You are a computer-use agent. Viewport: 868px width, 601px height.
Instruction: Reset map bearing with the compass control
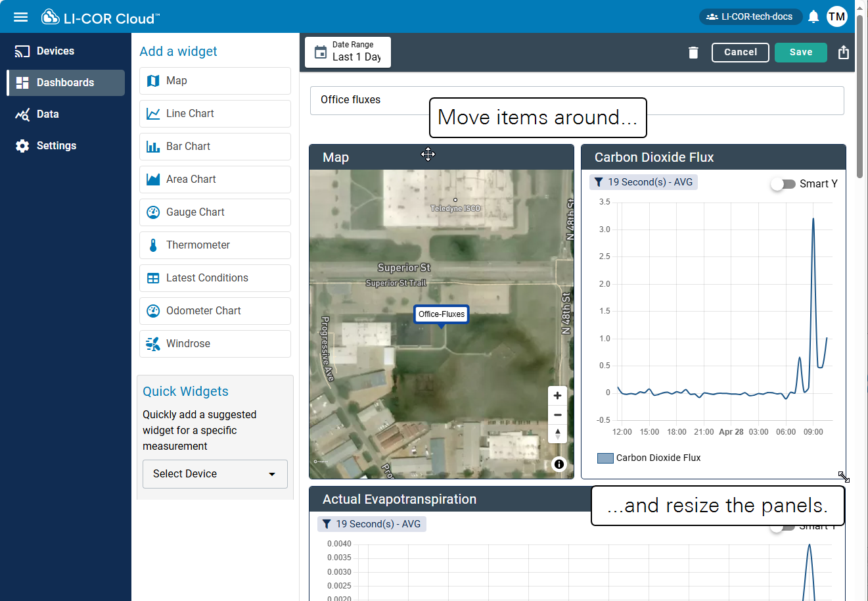[557, 434]
